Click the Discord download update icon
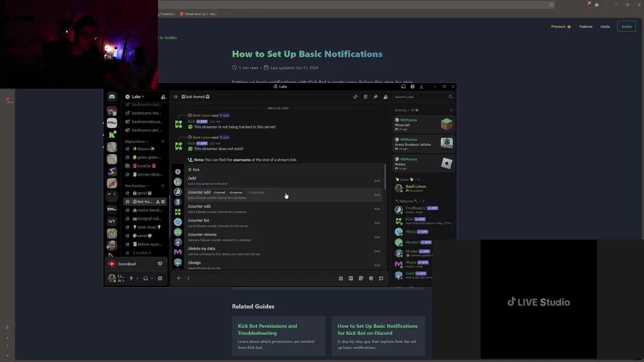 pos(421,86)
